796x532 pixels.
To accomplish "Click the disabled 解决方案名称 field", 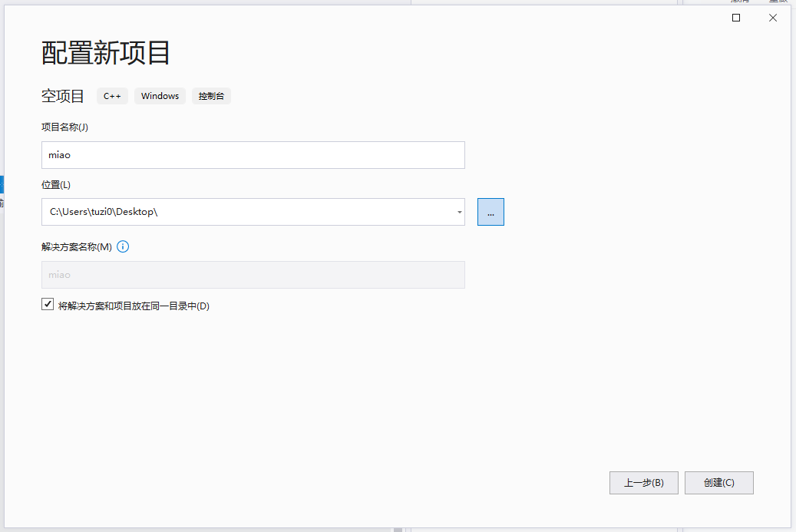I will (253, 275).
